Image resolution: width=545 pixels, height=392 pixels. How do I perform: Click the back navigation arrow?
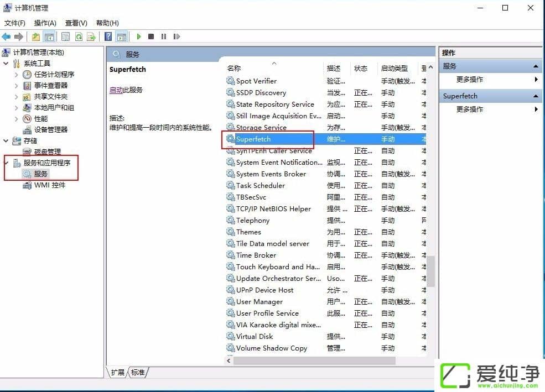tap(7, 36)
